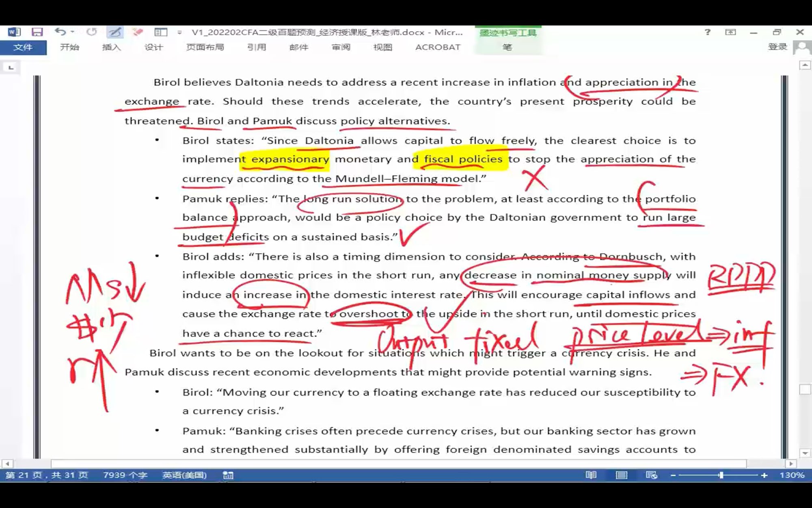Switch to Read Mode view
Image resolution: width=812 pixels, height=508 pixels.
(591, 475)
